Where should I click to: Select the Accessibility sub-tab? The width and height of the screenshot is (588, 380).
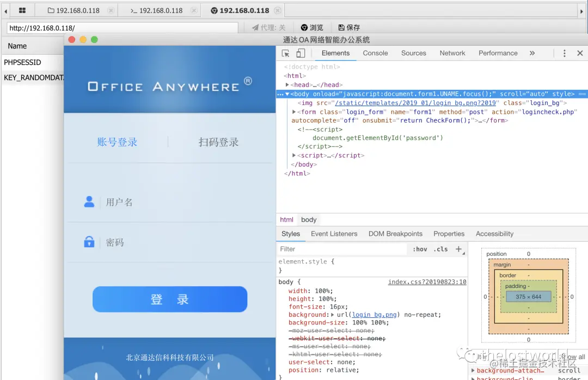pos(494,234)
